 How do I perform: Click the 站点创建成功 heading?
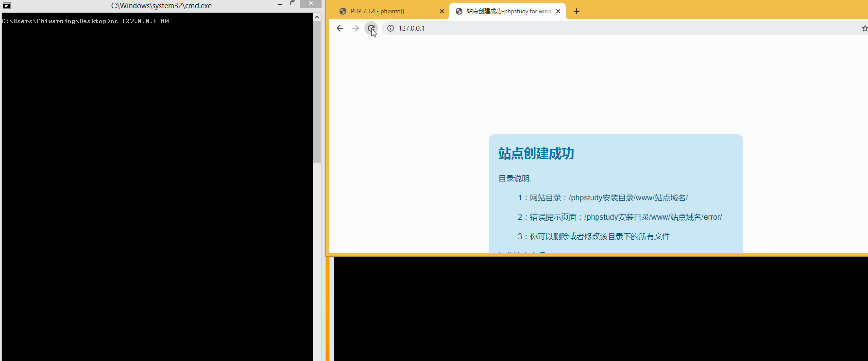(536, 153)
